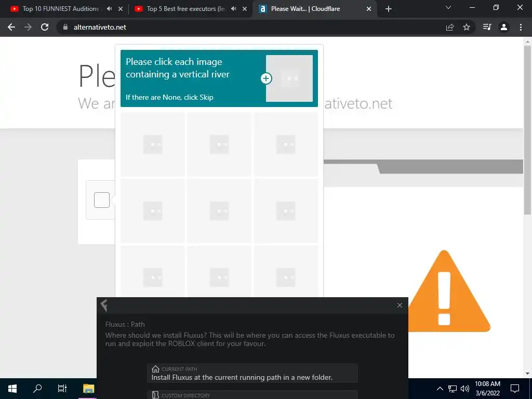The width and height of the screenshot is (532, 399).
Task: Close the Fluxus installer window
Action: point(400,305)
